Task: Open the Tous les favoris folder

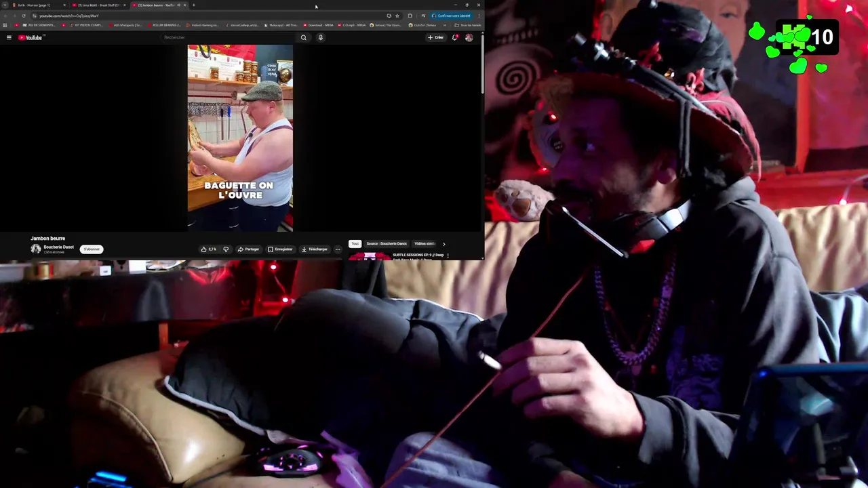Action: [468, 25]
